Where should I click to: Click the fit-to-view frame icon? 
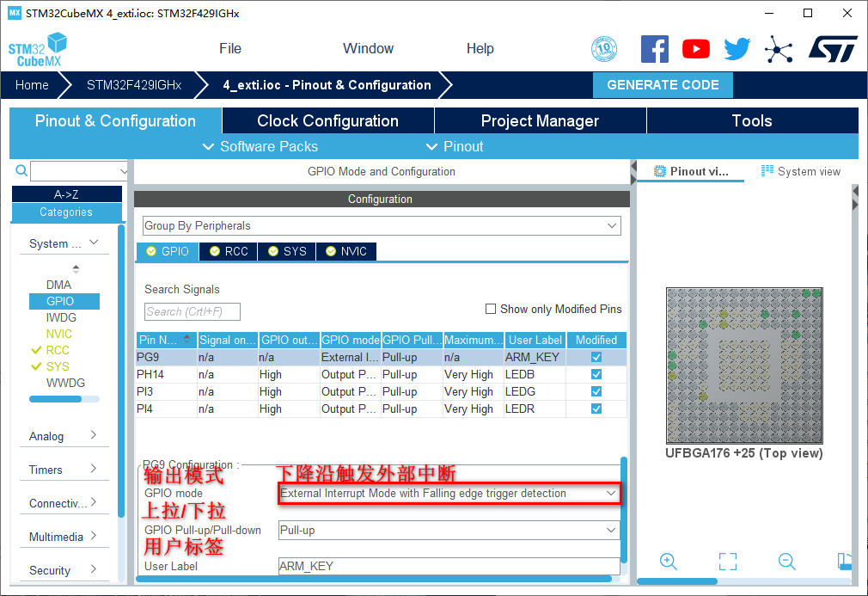pos(727,562)
